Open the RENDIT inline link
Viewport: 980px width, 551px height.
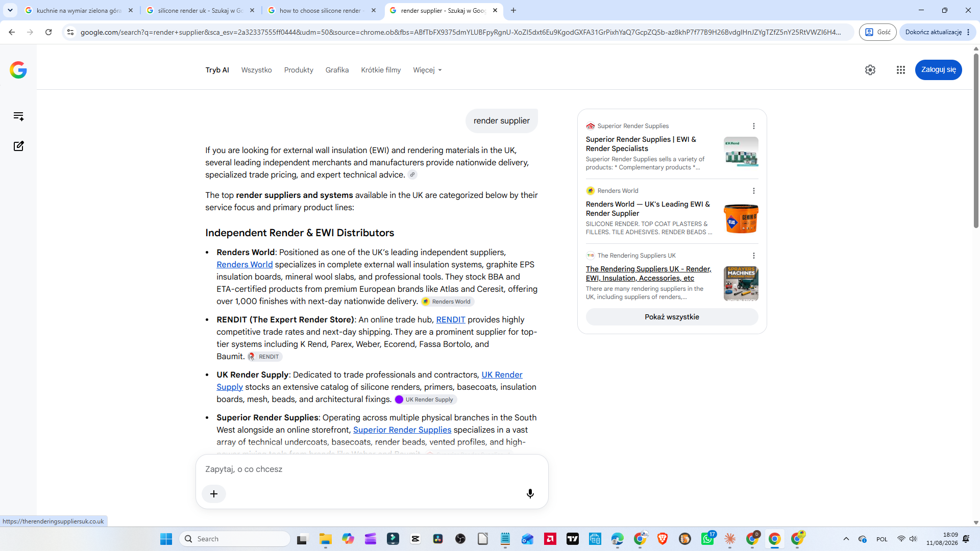coord(451,319)
